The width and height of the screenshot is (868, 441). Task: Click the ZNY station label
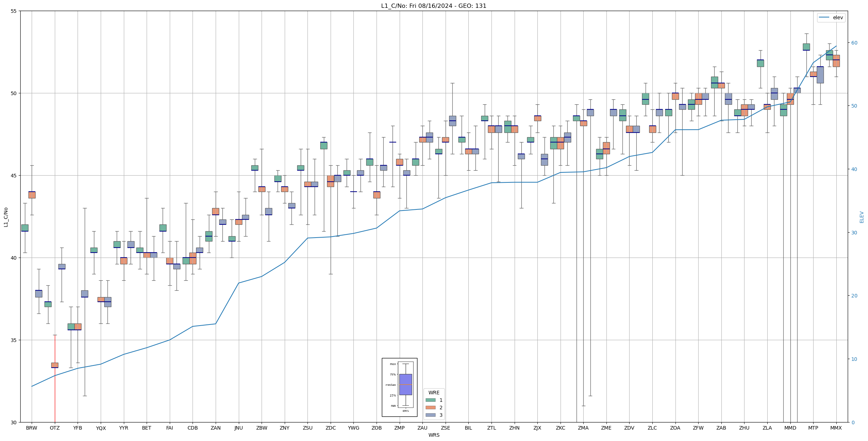coord(285,428)
